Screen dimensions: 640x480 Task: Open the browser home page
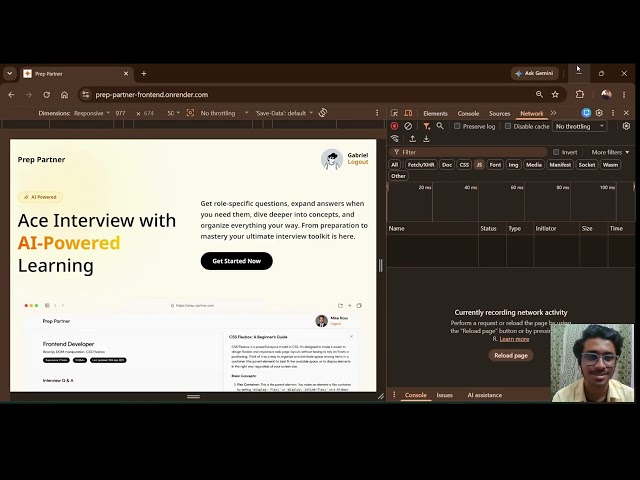tap(64, 95)
